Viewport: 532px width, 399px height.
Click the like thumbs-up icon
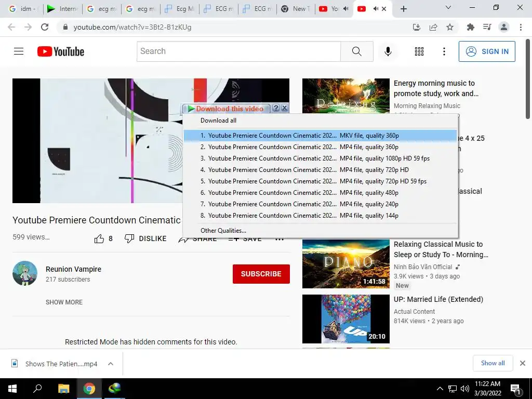click(x=99, y=239)
